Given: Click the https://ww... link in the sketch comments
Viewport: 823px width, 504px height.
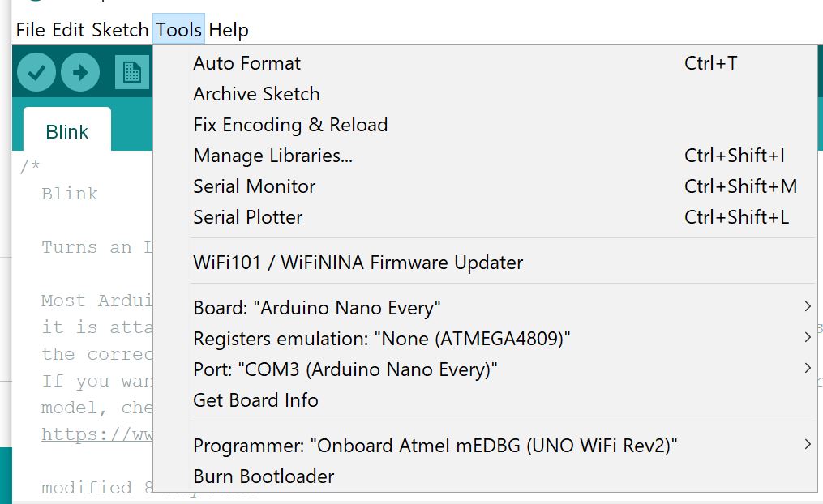Looking at the screenshot, I should pos(97,434).
